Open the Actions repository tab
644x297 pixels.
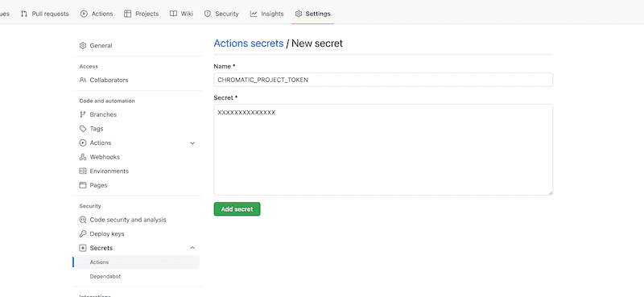pyautogui.click(x=97, y=14)
